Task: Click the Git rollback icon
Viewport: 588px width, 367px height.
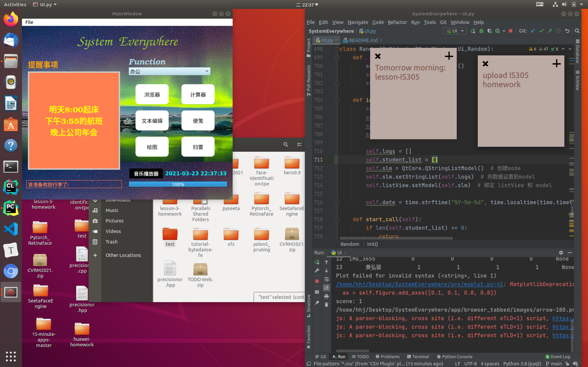Action: coord(567,31)
